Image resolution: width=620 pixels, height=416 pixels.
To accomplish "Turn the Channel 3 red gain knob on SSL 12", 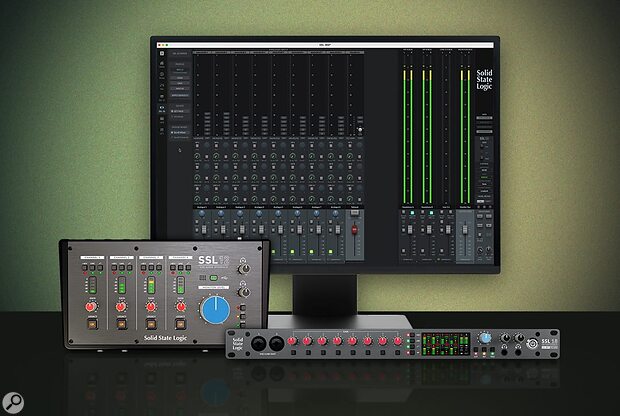I will pos(151,306).
